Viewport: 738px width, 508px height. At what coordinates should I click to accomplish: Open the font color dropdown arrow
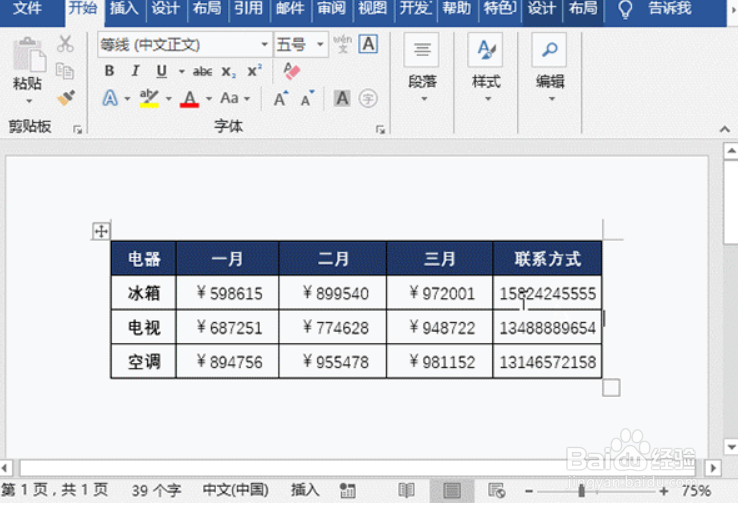tap(209, 99)
